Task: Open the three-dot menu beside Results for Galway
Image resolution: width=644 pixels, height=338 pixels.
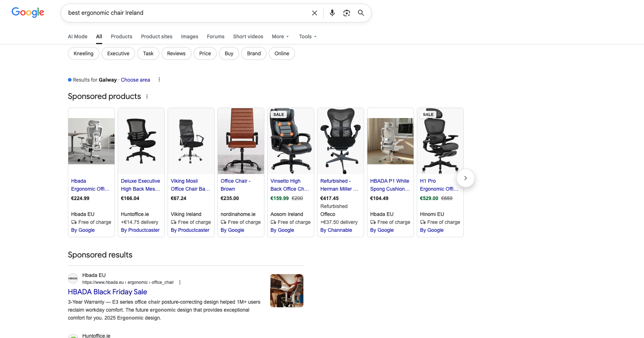Action: pyautogui.click(x=159, y=79)
